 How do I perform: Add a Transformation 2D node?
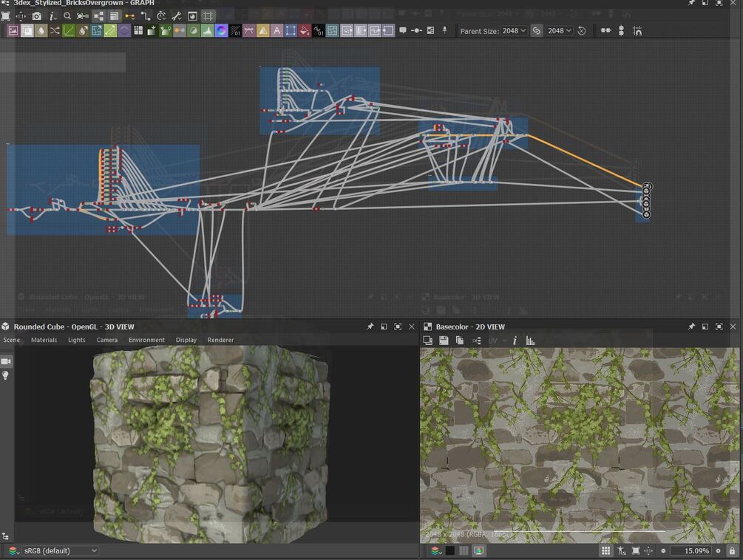(x=291, y=31)
